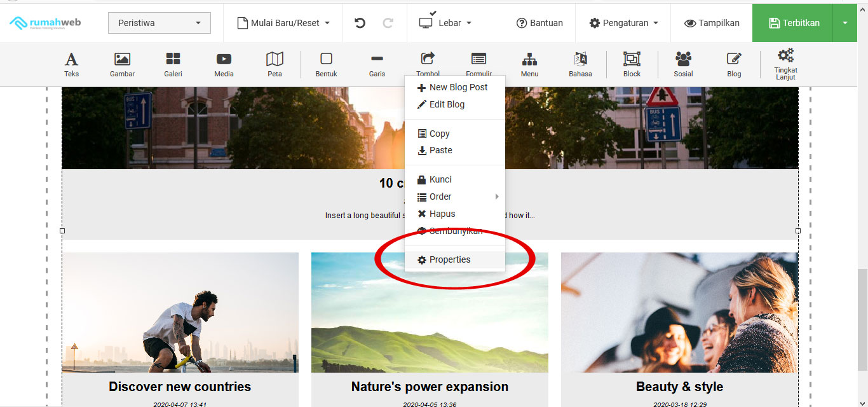Open Properties from the context menu
Image resolution: width=868 pixels, height=407 pixels.
(455, 259)
